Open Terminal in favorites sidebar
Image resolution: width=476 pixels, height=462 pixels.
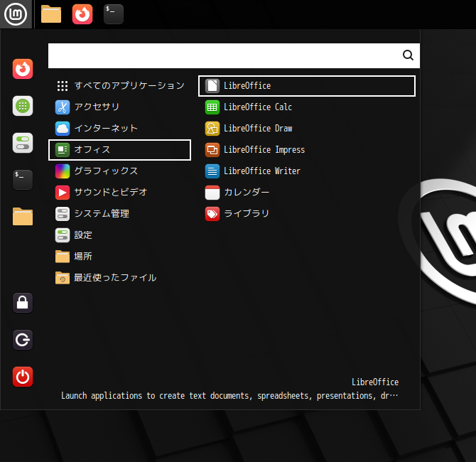[x=23, y=180]
